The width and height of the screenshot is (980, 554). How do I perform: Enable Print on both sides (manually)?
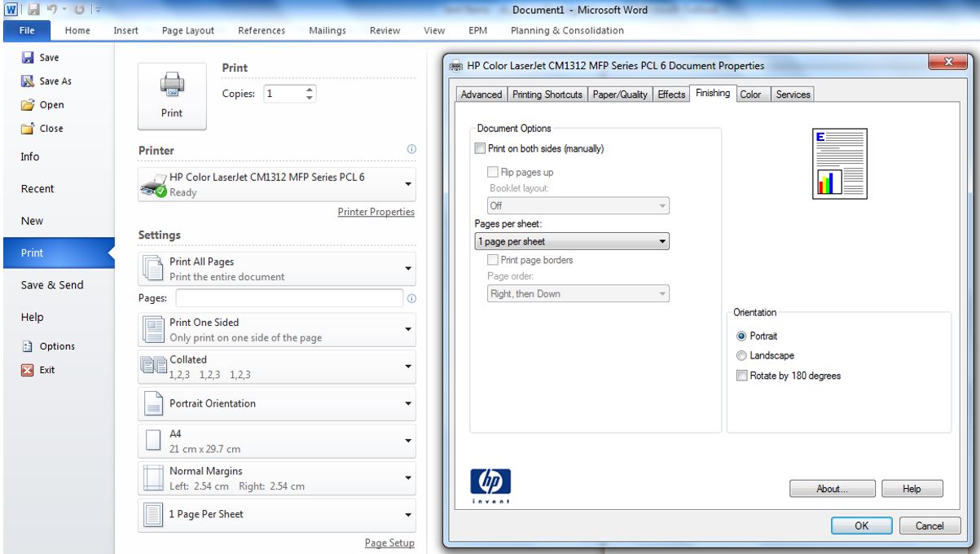480,149
